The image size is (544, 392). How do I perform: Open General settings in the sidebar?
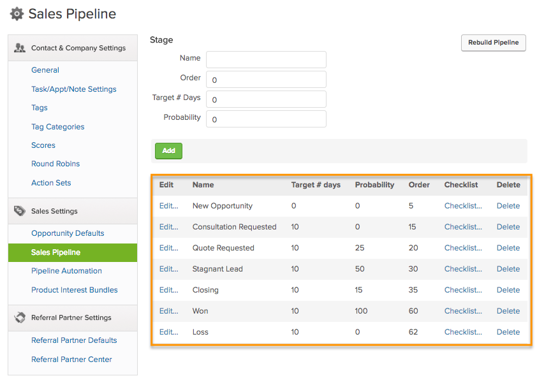tap(45, 69)
